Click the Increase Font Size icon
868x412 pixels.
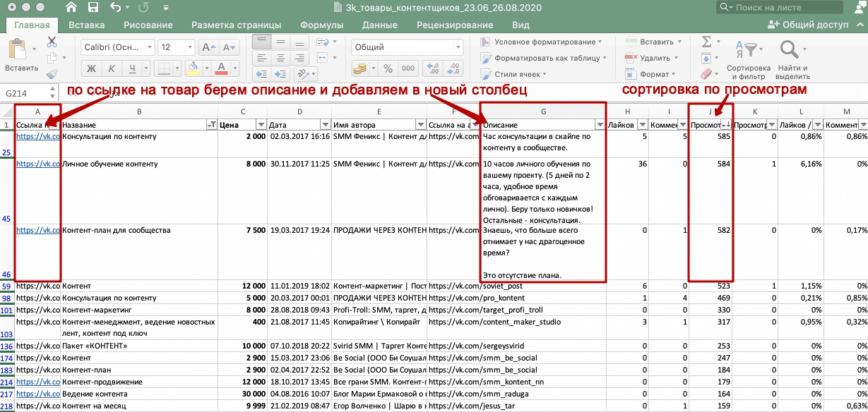(209, 47)
